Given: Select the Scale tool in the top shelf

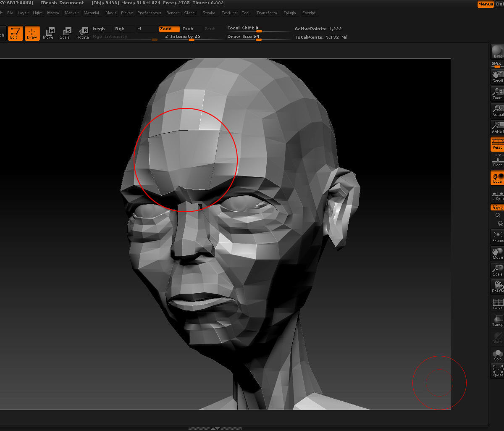Looking at the screenshot, I should point(65,33).
